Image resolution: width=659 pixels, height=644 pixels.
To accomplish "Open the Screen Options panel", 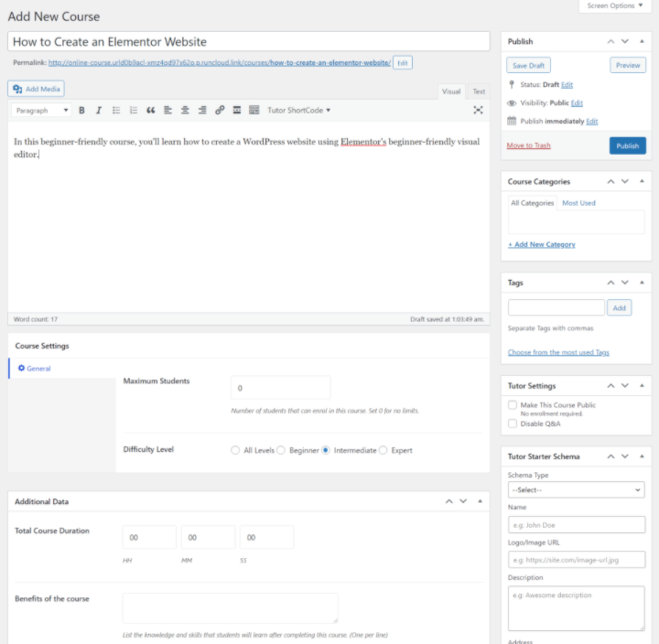I will tap(614, 5).
